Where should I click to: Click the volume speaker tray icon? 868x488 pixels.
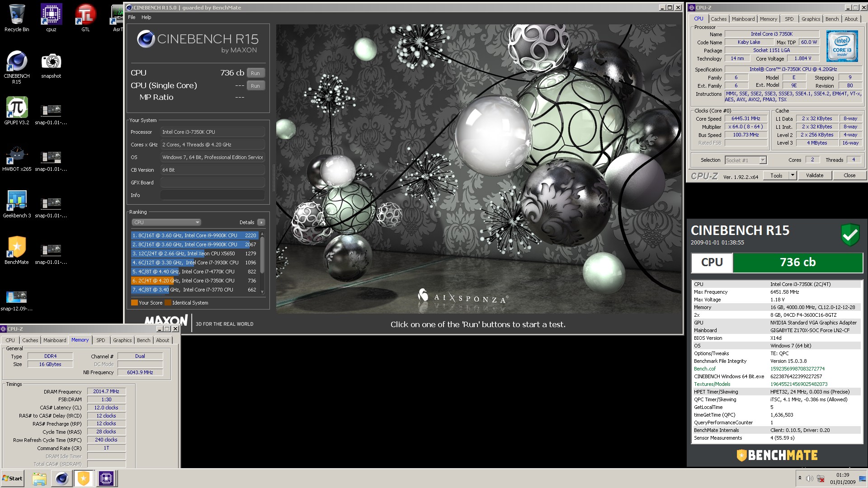pos(809,479)
